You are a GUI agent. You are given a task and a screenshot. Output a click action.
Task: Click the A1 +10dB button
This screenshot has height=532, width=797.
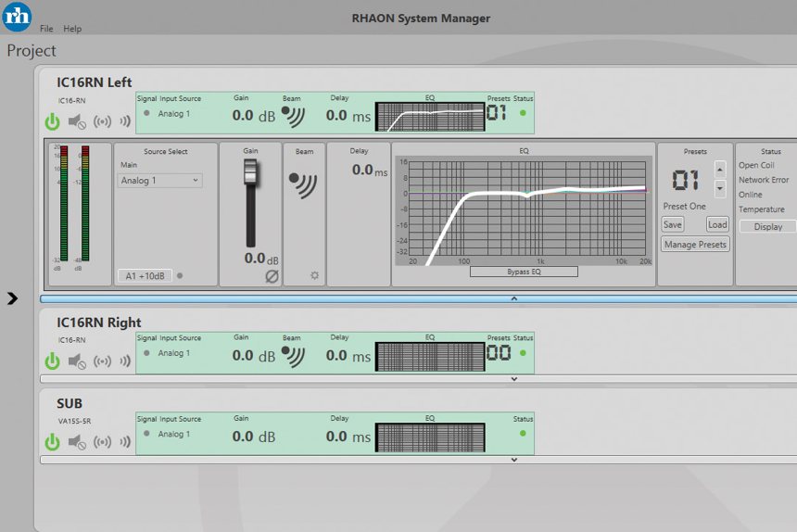click(145, 276)
